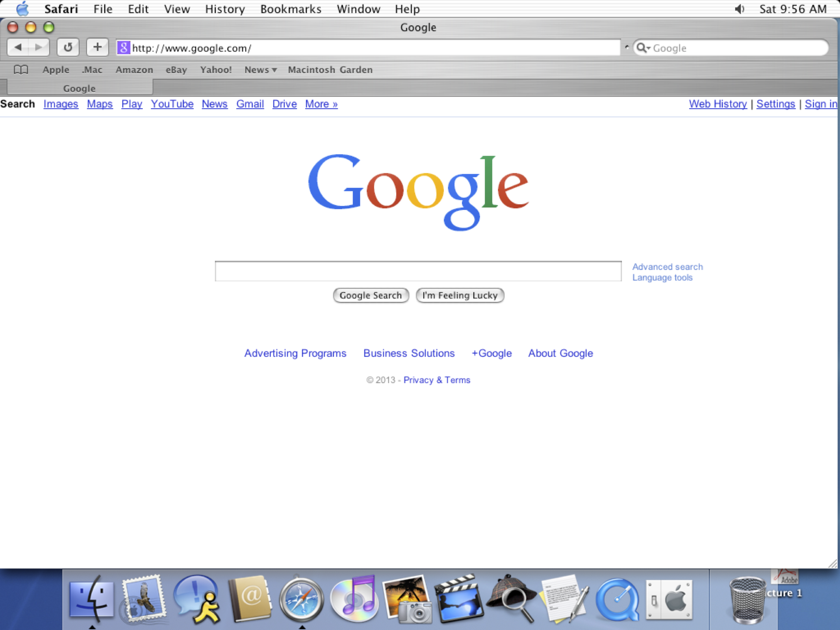Open iChat from the Dock
This screenshot has height=630, width=840.
click(x=197, y=599)
